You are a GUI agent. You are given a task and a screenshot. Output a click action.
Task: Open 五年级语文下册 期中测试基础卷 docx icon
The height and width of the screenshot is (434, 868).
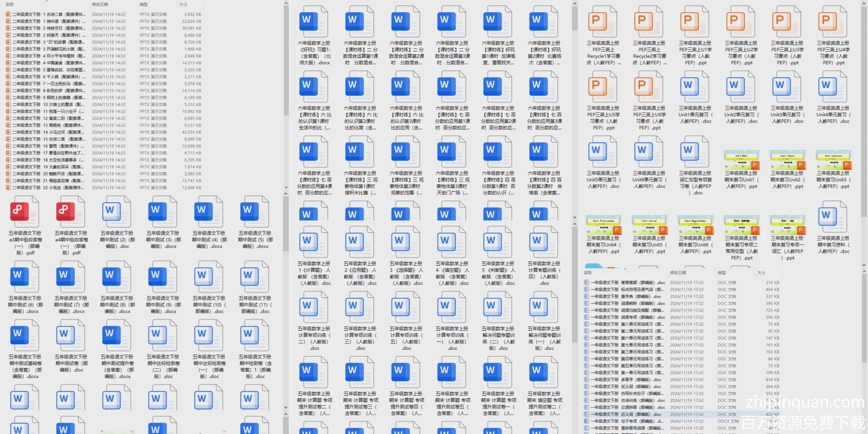[x=25, y=335]
